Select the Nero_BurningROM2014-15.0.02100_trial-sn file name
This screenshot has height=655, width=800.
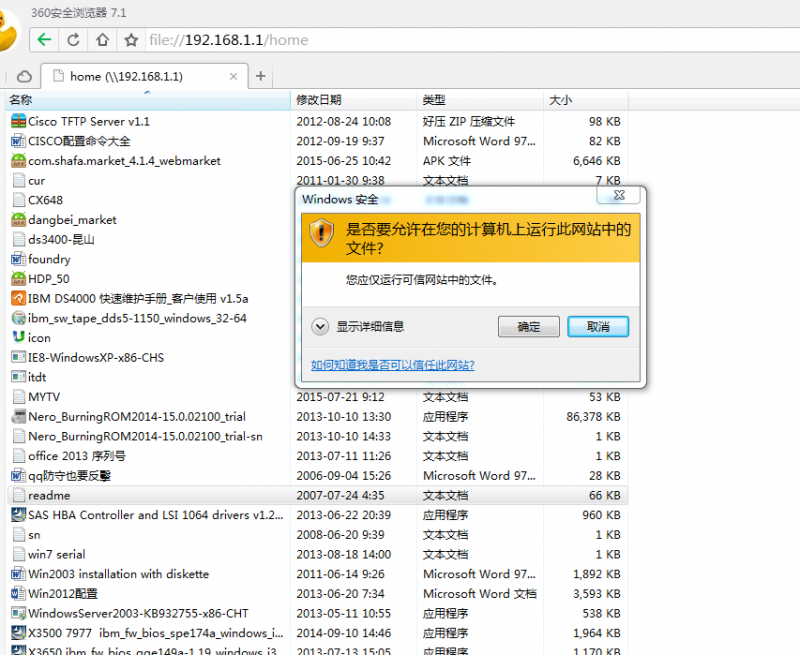click(x=145, y=436)
